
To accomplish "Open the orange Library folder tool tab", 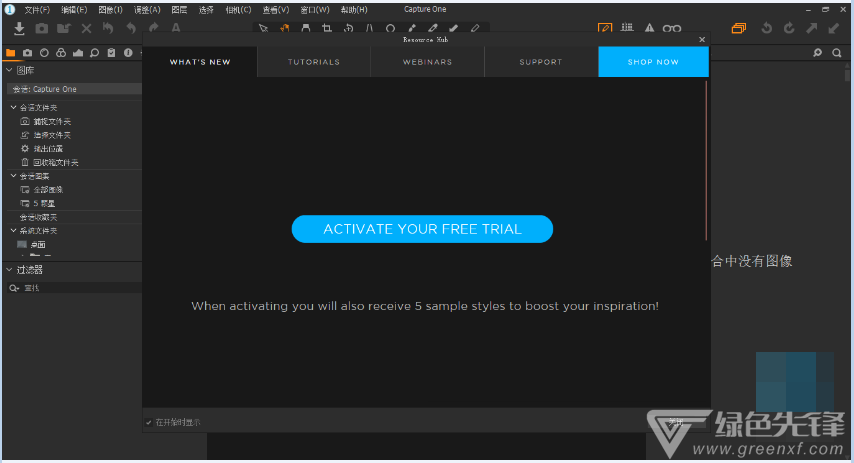I will tap(10, 53).
